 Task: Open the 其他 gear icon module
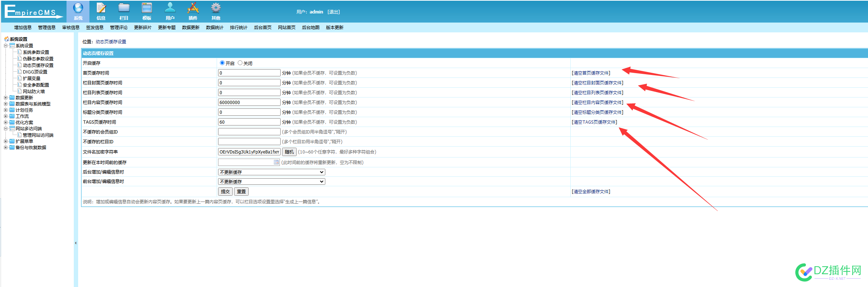tap(216, 8)
